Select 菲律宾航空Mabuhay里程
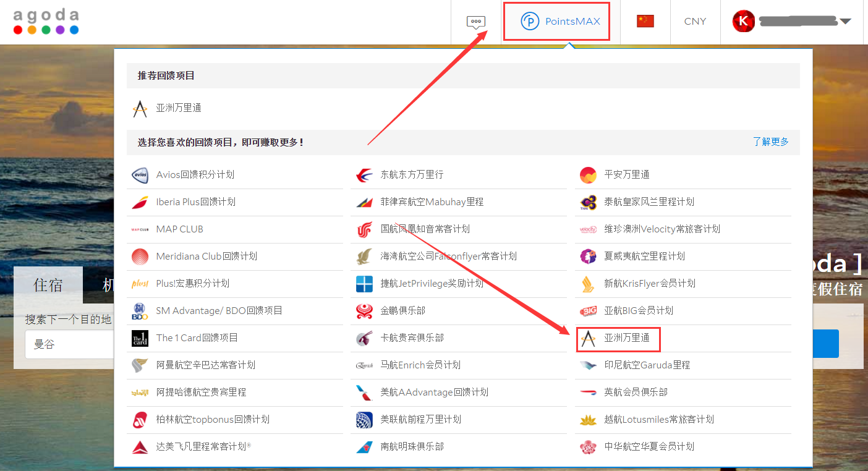Viewport: 868px width, 471px height. coord(432,202)
